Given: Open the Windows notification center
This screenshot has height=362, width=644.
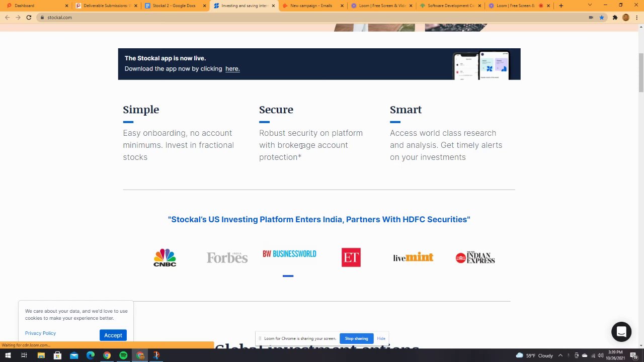Looking at the screenshot, I should [633, 355].
